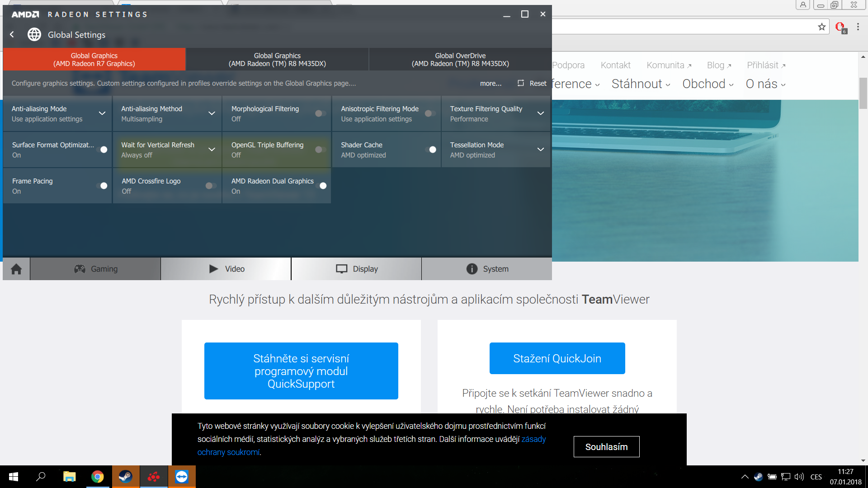Select Global Graphics R7 Graphics tab
This screenshot has width=868, height=488.
(94, 59)
